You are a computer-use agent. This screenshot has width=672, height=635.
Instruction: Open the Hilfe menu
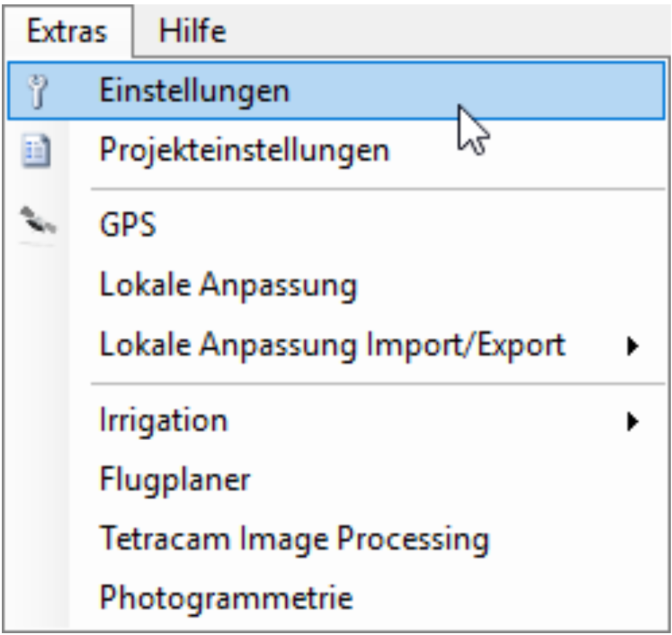tap(192, 31)
